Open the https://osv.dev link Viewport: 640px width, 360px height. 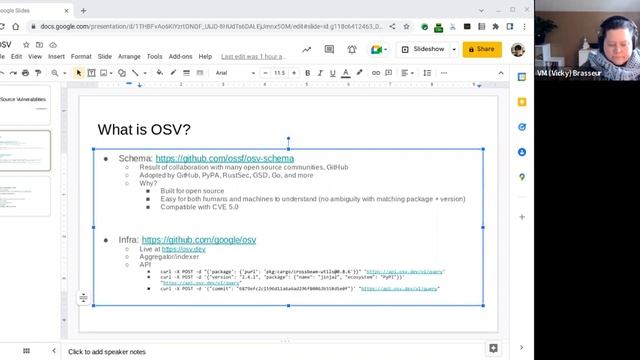184,249
